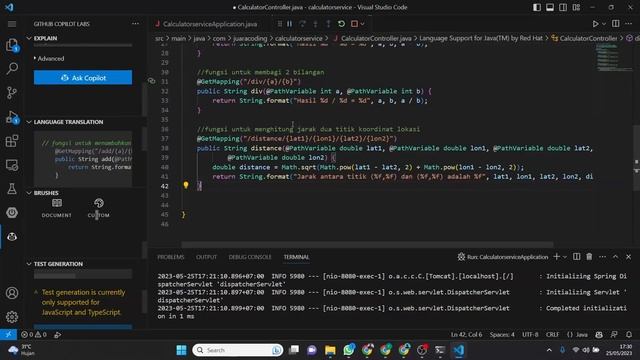The width and height of the screenshot is (640, 360).
Task: Kill the terminal with trash icon
Action: (x=589, y=256)
